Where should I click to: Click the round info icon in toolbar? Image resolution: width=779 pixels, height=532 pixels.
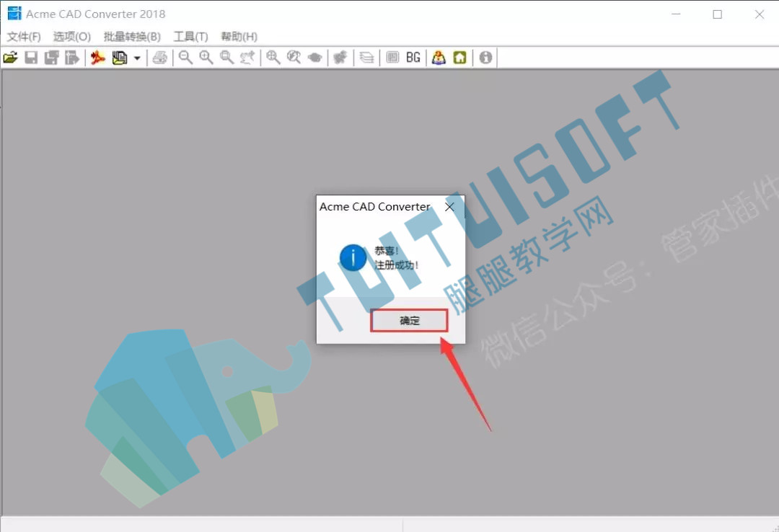[x=485, y=58]
